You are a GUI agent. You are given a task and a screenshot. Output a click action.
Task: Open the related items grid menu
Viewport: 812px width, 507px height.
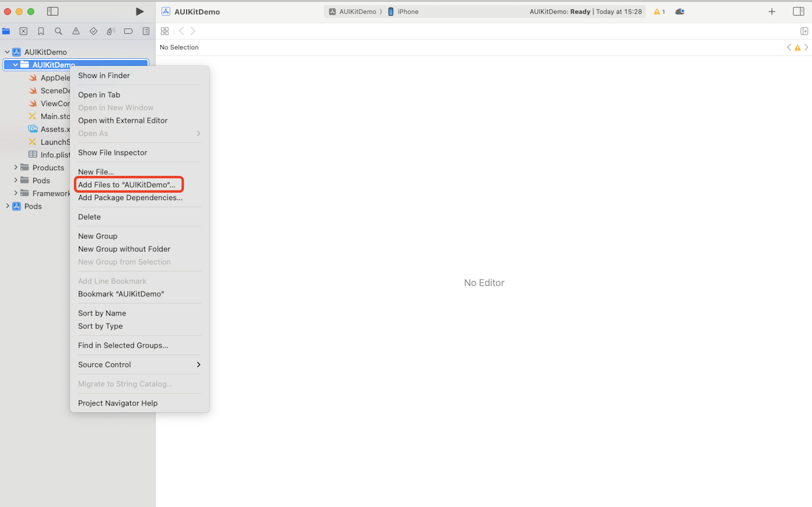click(165, 31)
